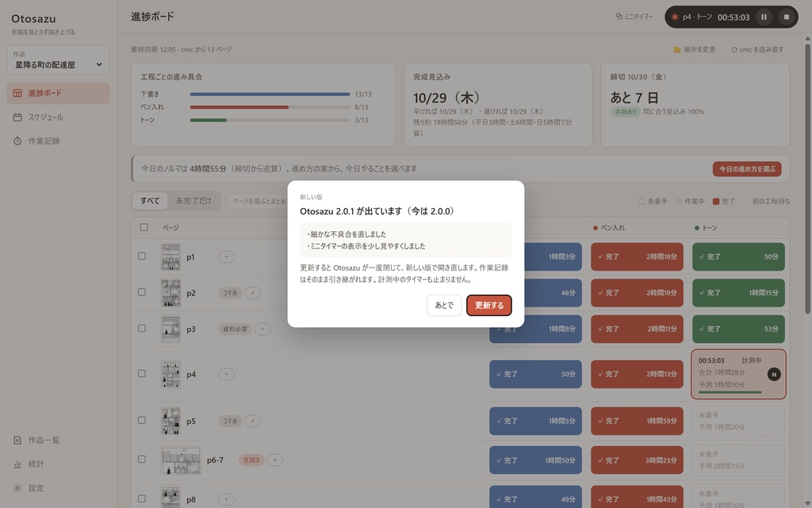Tick the checkbox for page p2
The image size is (812, 508).
[142, 292]
